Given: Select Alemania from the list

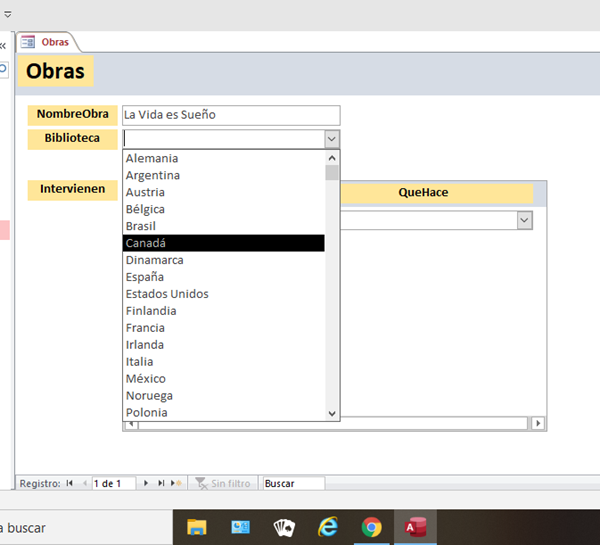Looking at the screenshot, I should coord(223,158).
